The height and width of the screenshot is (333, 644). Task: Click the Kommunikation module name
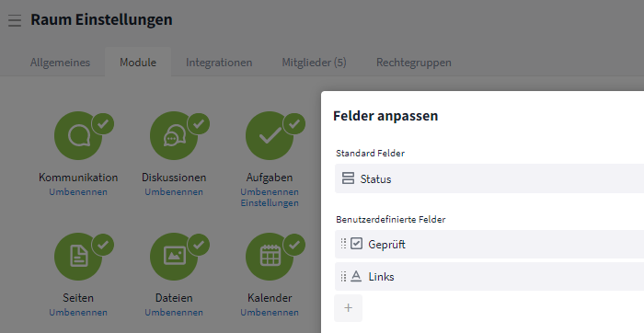[78, 178]
